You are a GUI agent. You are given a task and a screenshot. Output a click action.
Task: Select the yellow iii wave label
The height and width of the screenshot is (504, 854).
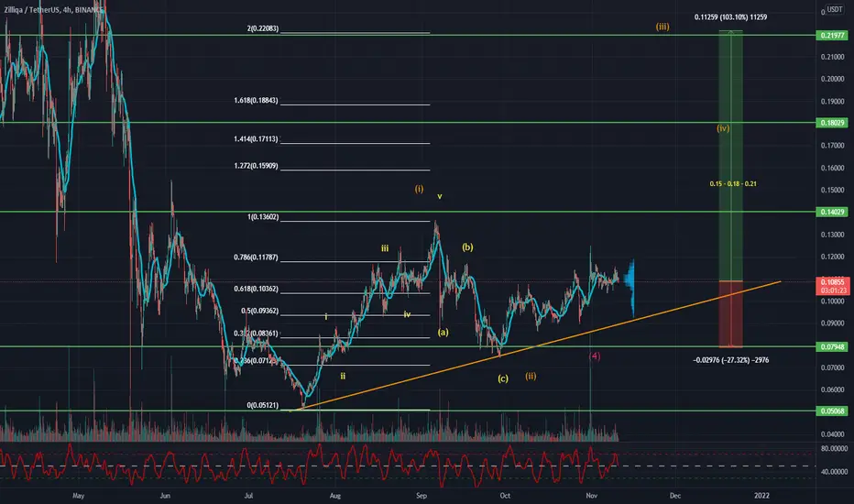[x=385, y=248]
